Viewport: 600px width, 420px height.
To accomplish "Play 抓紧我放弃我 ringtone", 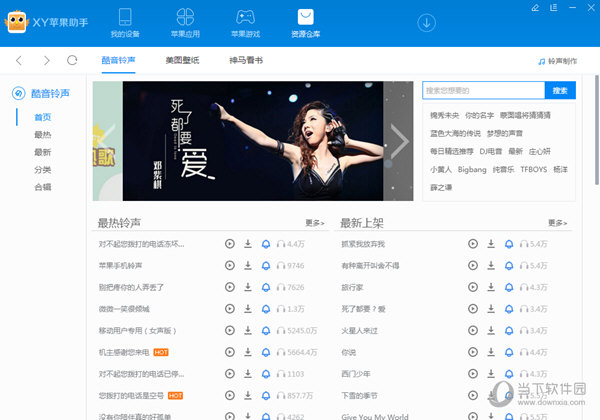I will click(x=473, y=244).
